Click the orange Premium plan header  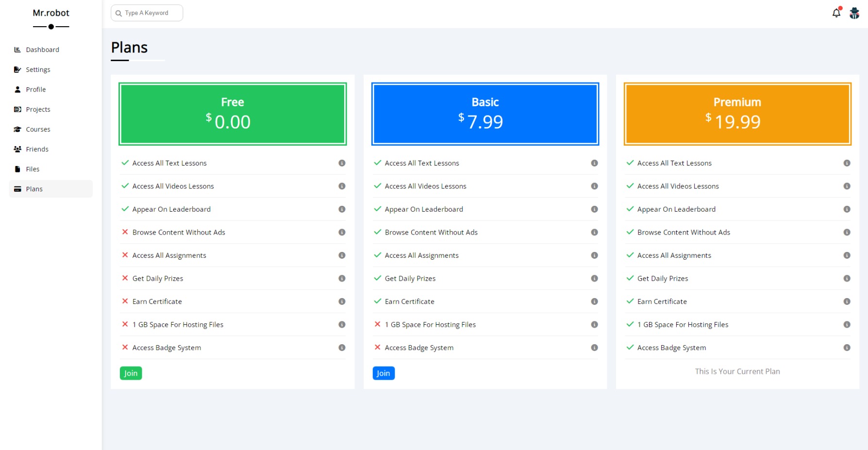[737, 114]
